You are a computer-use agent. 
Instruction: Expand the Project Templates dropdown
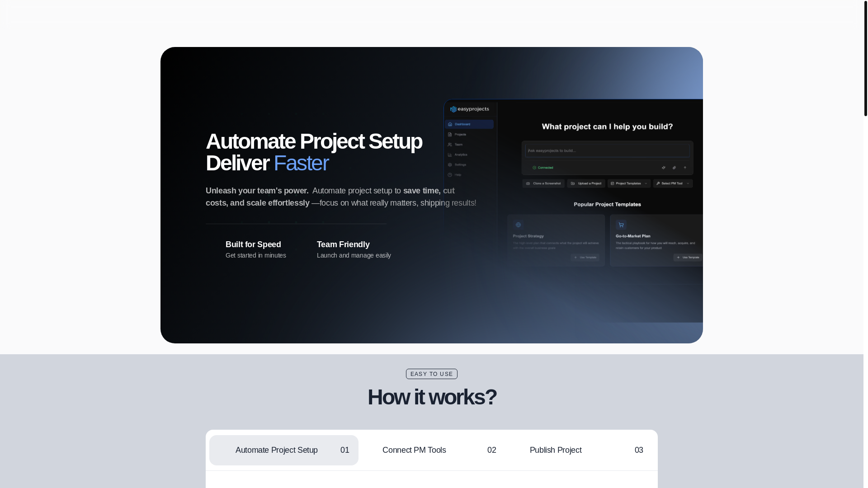click(x=629, y=183)
